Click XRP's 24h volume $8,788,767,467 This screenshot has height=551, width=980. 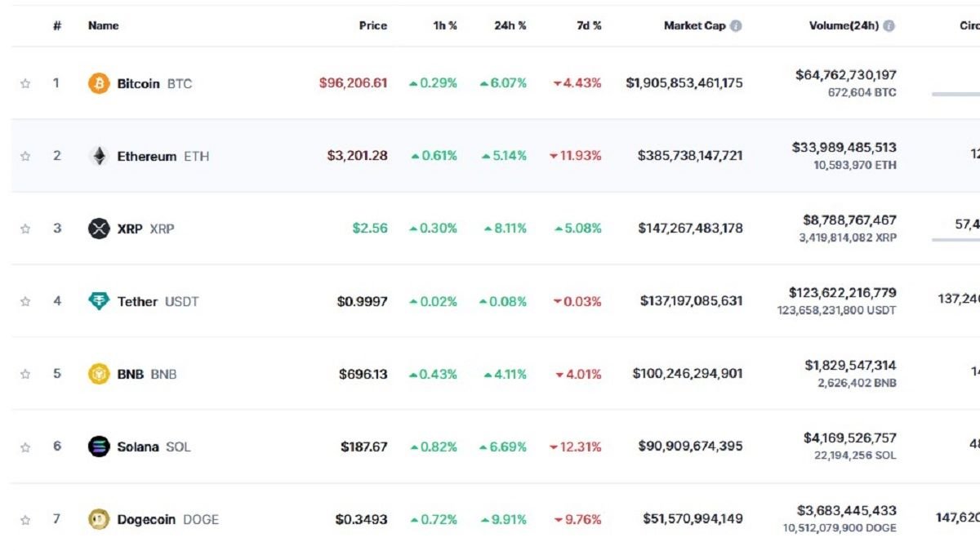click(x=849, y=220)
